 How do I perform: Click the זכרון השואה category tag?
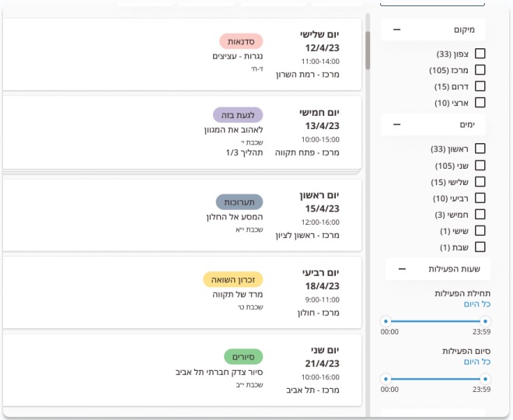point(233,279)
